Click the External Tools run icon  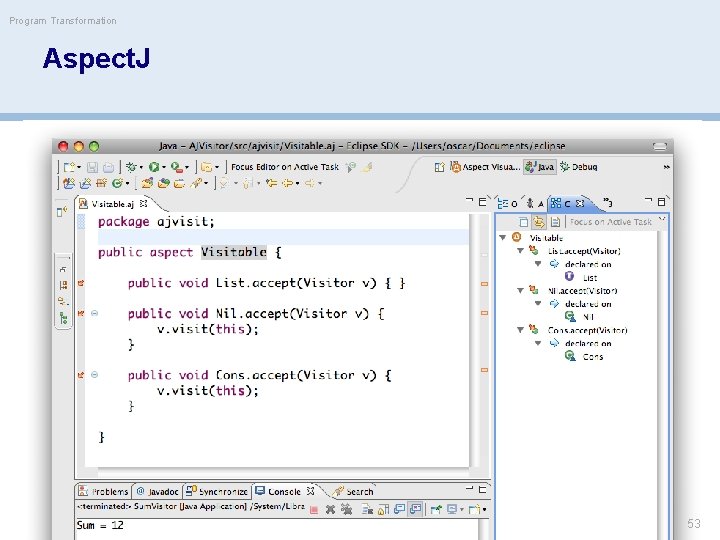176,167
